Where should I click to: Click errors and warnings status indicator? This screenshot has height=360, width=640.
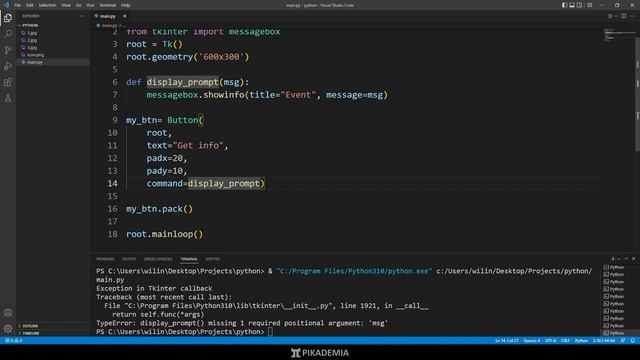click(x=13, y=340)
